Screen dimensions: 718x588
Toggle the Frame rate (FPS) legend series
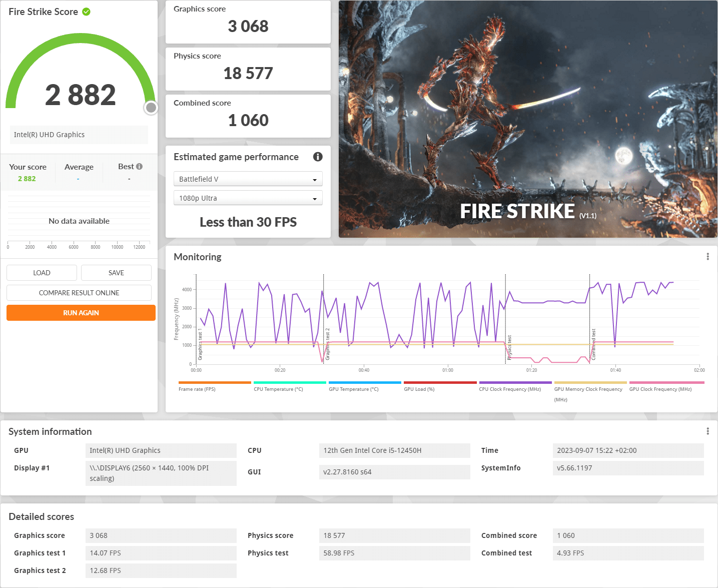click(197, 389)
